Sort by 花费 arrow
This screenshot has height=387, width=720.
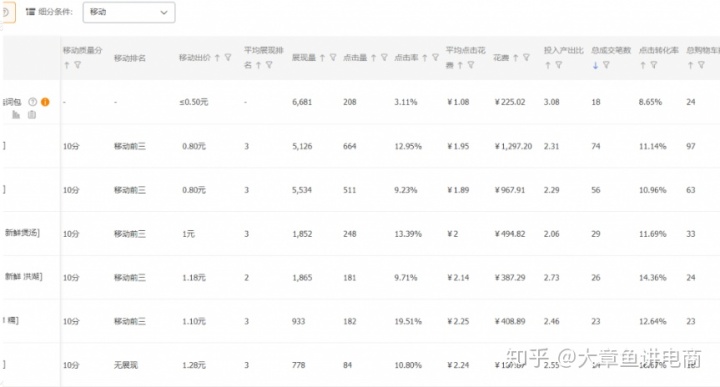point(516,58)
